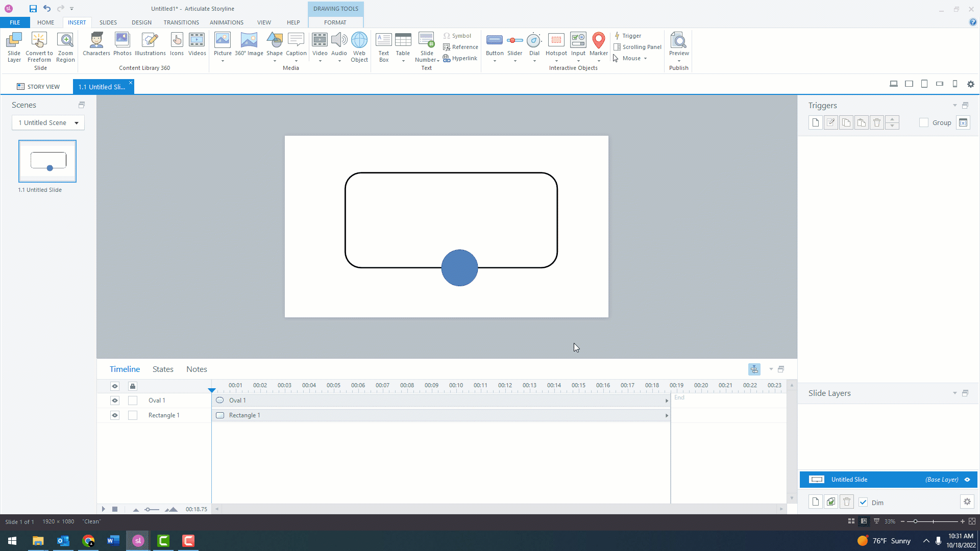Viewport: 980px width, 551px height.
Task: Open the variables manager in Triggers panel
Action: (x=963, y=122)
